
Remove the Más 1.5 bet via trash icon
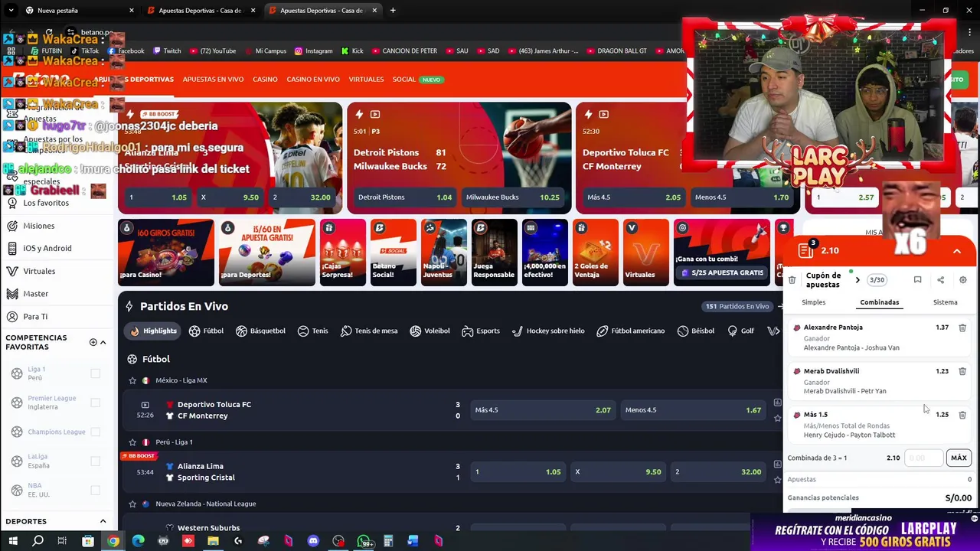[x=962, y=415]
